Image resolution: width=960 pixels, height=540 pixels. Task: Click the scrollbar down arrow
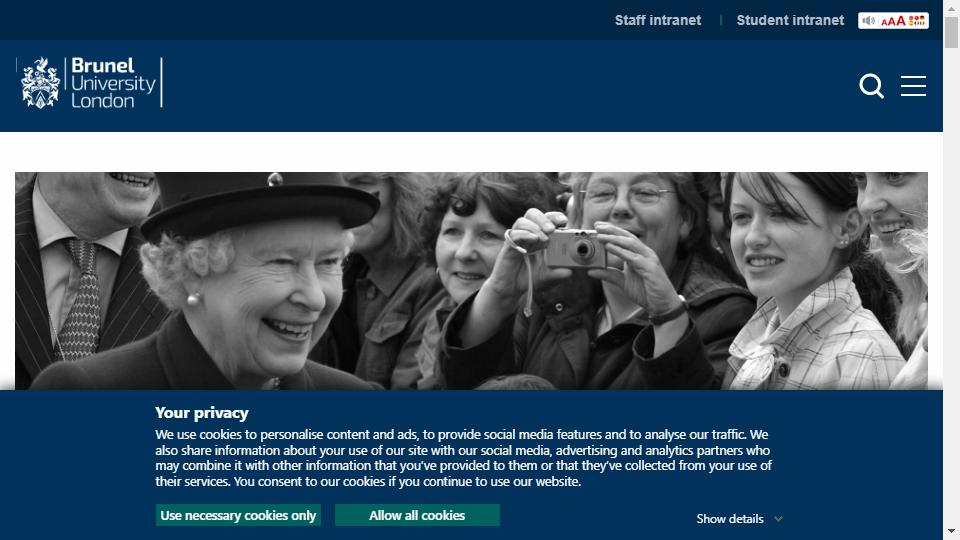951,531
